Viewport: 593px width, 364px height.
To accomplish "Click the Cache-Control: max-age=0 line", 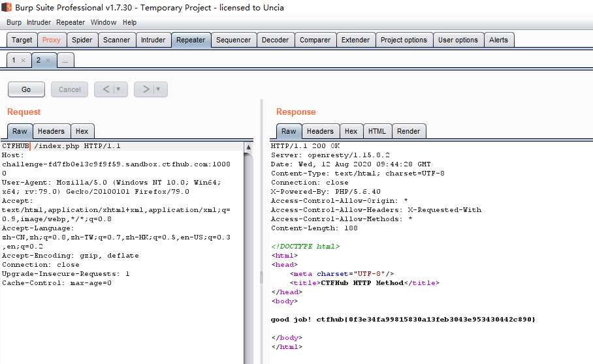I will [x=57, y=283].
